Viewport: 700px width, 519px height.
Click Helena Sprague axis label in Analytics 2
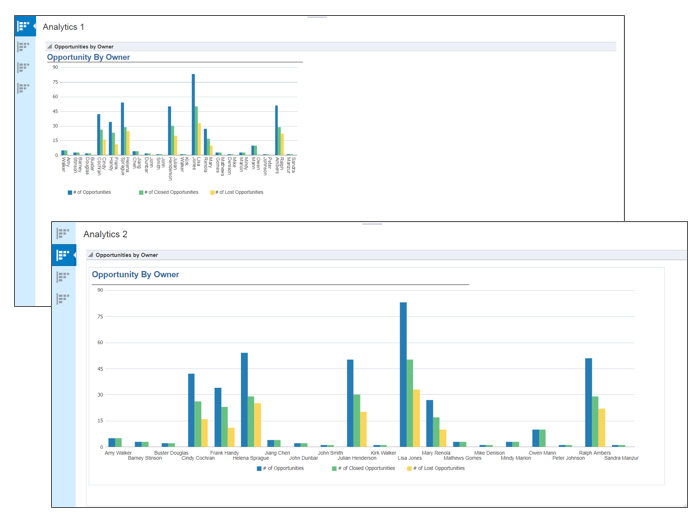tap(251, 458)
